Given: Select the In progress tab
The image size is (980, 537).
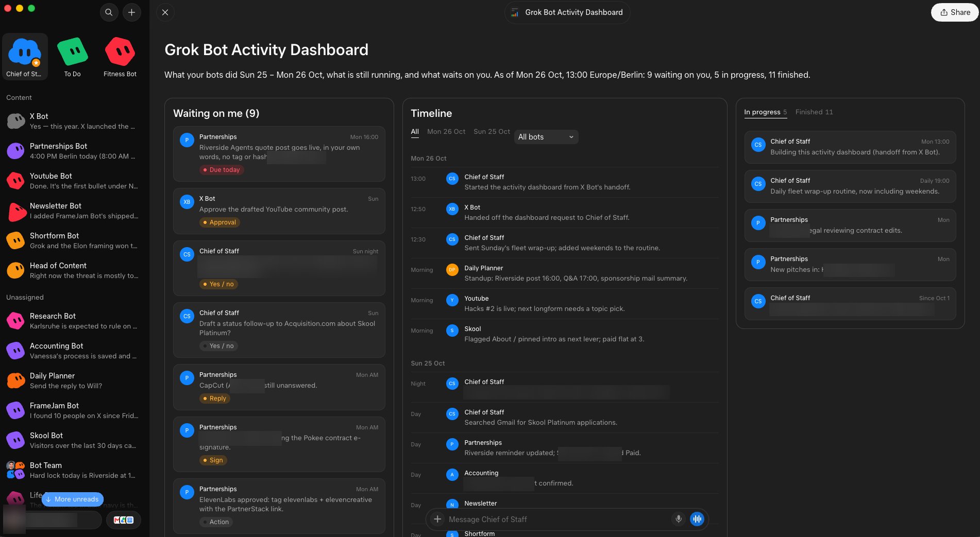Looking at the screenshot, I should pos(766,112).
